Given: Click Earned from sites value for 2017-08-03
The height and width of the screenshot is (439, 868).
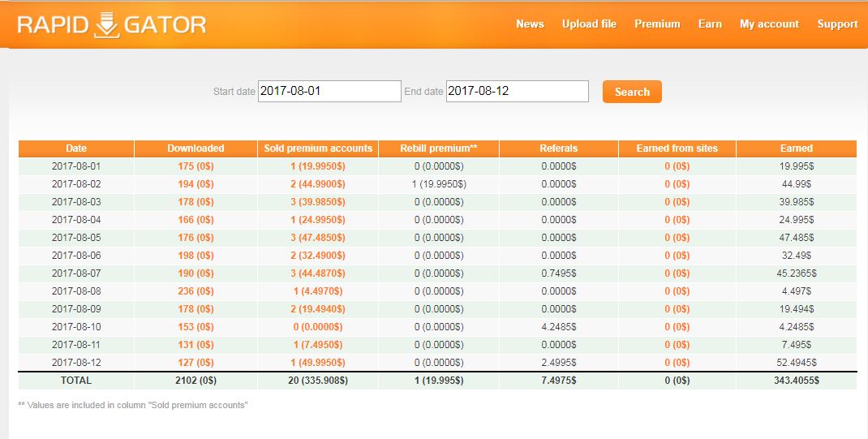Looking at the screenshot, I should (x=677, y=202).
